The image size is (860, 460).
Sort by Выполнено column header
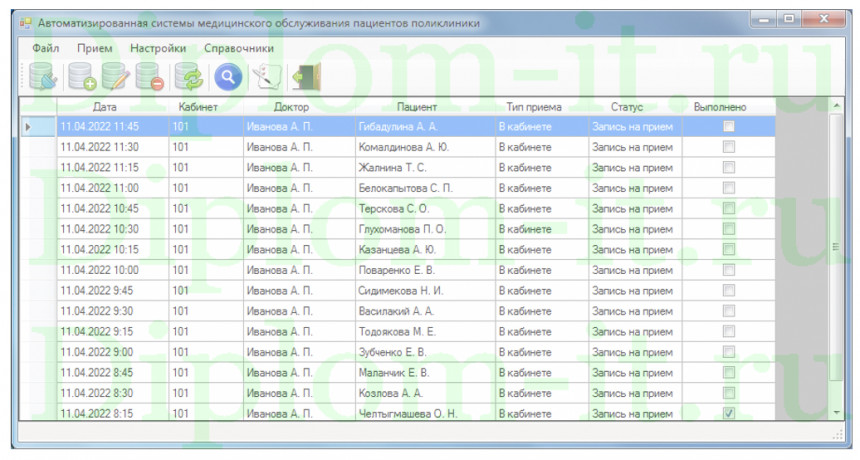(728, 107)
